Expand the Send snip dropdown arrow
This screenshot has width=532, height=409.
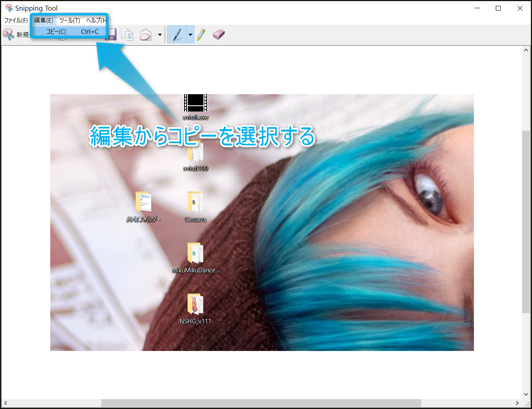coord(160,35)
